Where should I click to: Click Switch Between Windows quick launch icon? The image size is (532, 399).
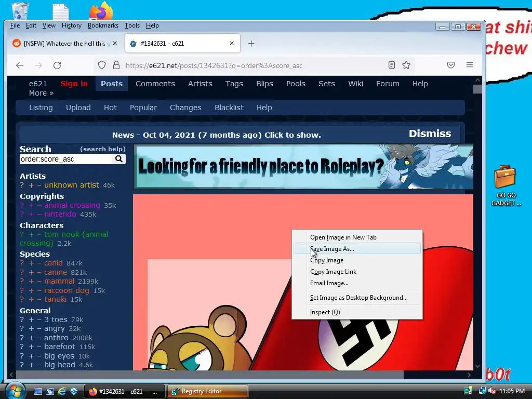[50, 391]
